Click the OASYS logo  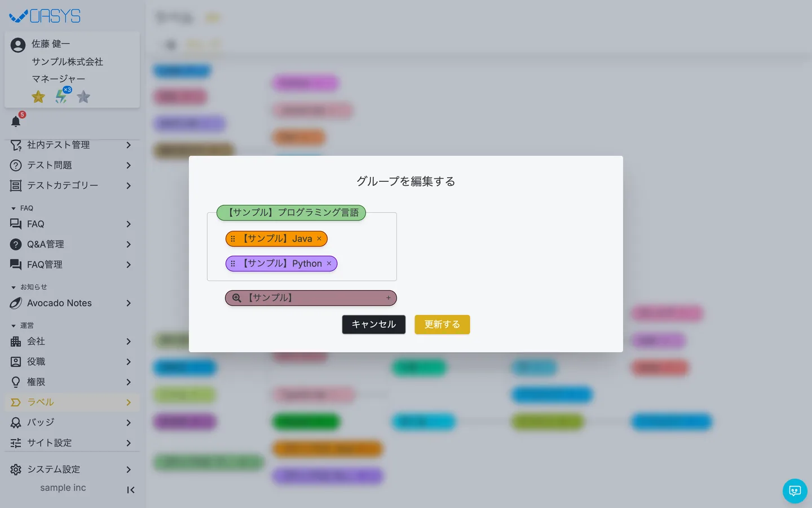coord(45,16)
